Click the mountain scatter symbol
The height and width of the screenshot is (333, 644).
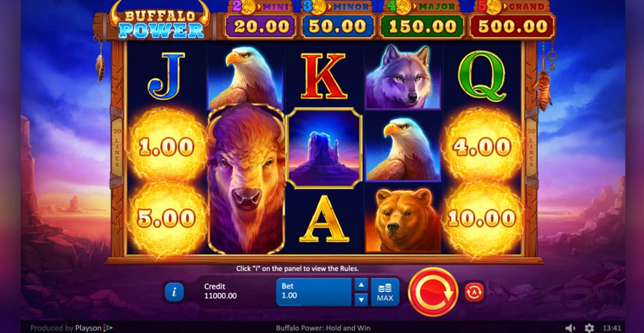coord(324,148)
